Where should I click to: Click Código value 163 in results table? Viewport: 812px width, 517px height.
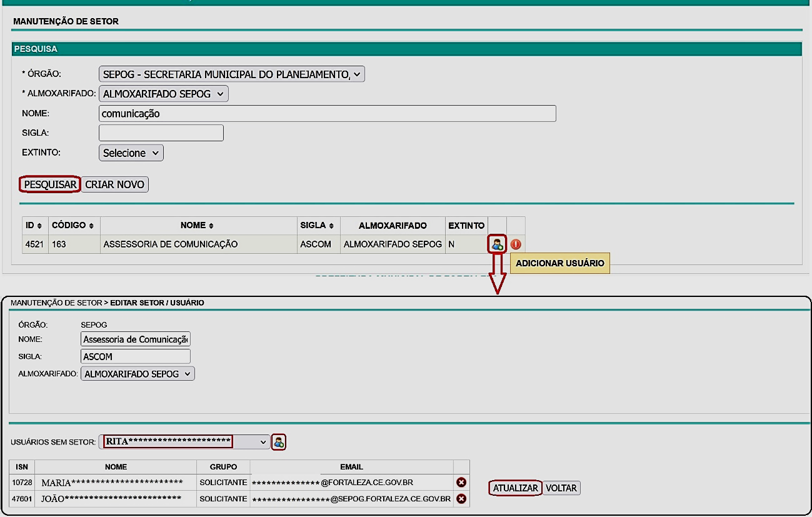74,244
